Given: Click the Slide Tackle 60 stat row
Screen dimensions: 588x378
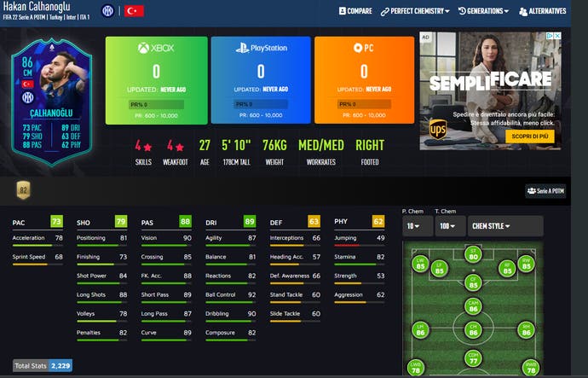Looking at the screenshot, I should coord(295,316).
